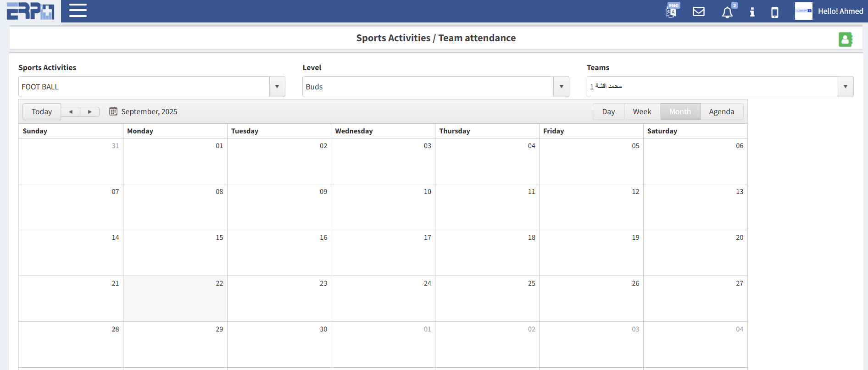Open the notifications bell
Image resolution: width=868 pixels, height=370 pixels.
727,12
